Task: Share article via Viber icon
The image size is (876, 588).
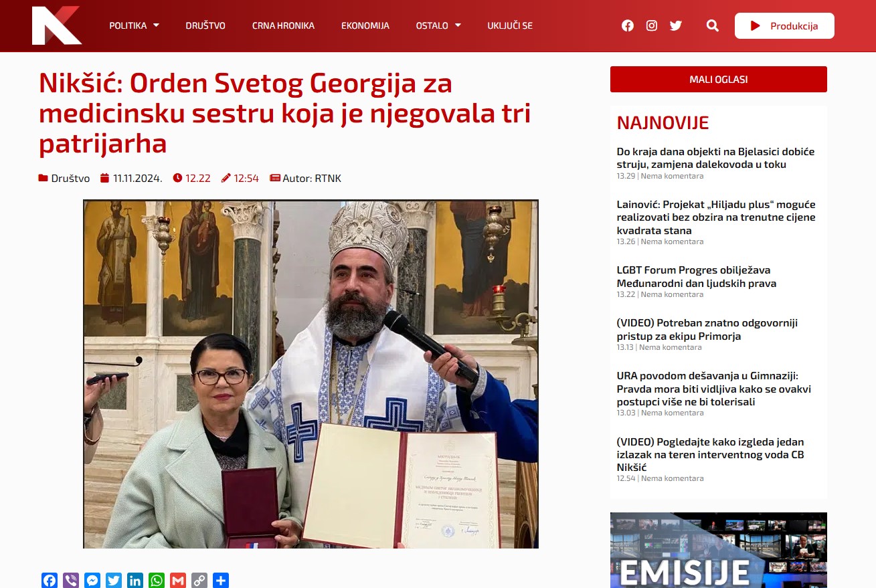Action: tap(71, 580)
